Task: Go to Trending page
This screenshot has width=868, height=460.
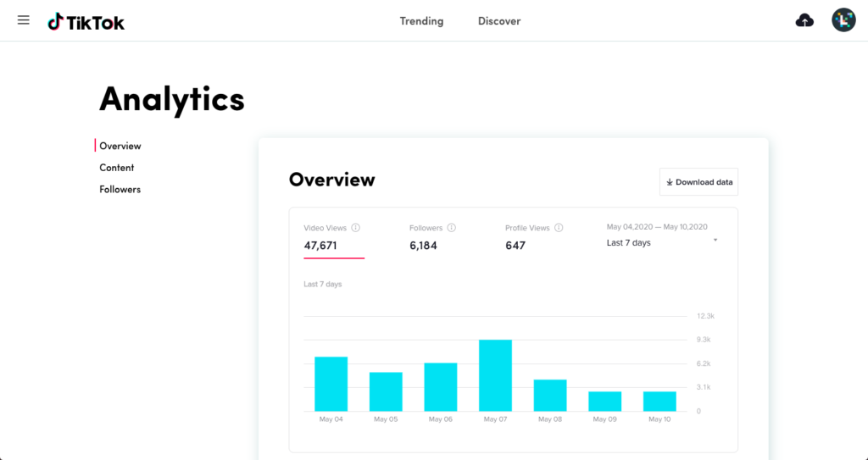Action: (x=422, y=21)
